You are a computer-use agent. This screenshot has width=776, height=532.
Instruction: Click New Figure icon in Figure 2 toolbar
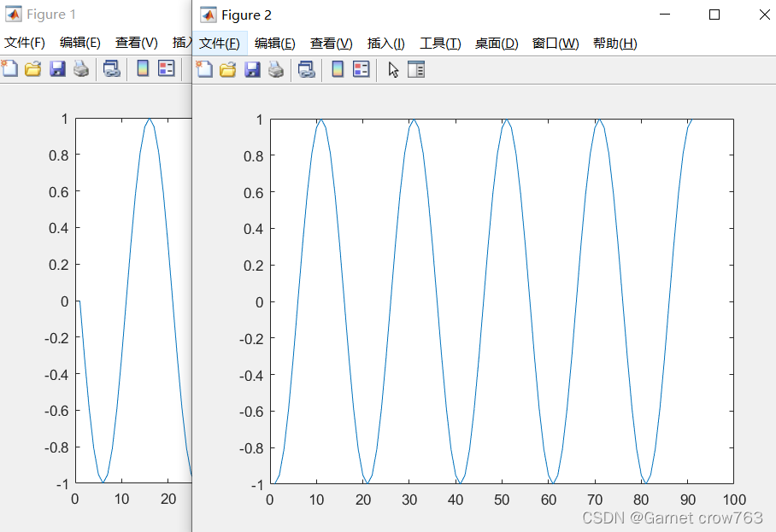pyautogui.click(x=204, y=69)
